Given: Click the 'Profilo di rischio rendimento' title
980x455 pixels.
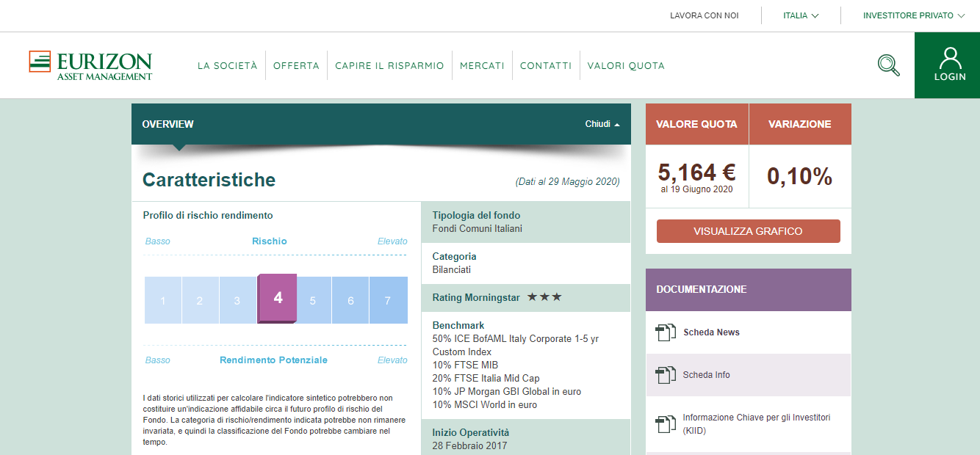Looking at the screenshot, I should pos(208,216).
